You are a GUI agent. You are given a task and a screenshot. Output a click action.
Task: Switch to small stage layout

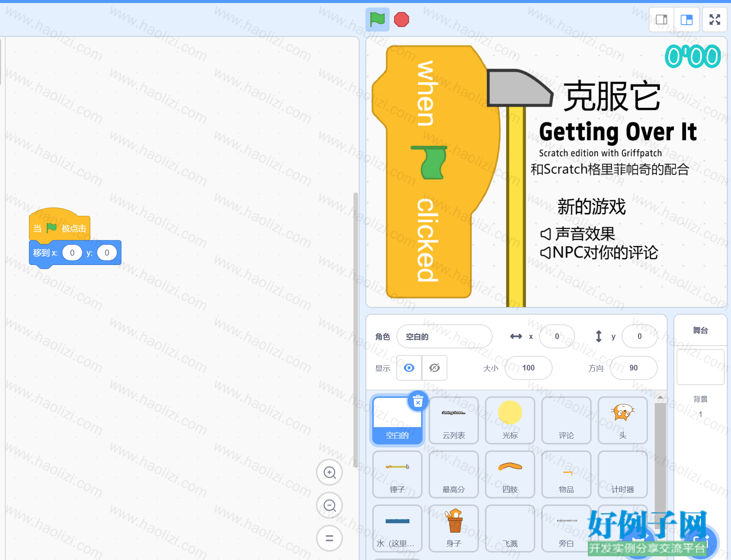[662, 20]
